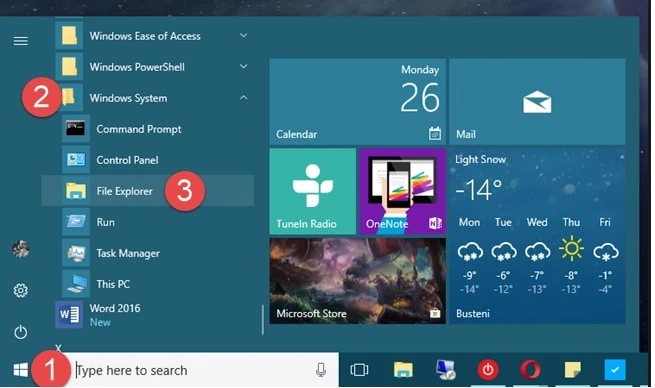Select the Run entry label
The image size is (655, 388).
[x=106, y=222]
